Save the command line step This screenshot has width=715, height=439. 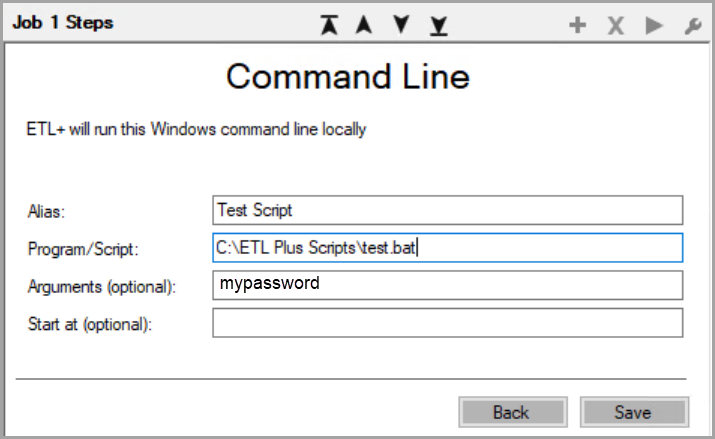pyautogui.click(x=633, y=412)
